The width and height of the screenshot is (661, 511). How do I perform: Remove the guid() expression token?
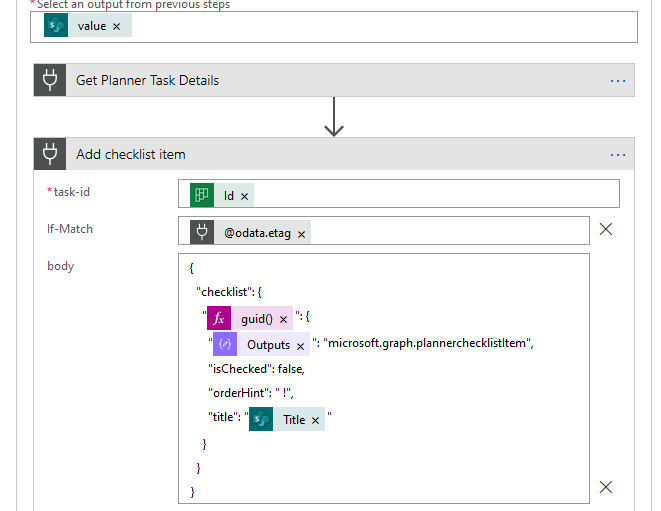tap(283, 319)
